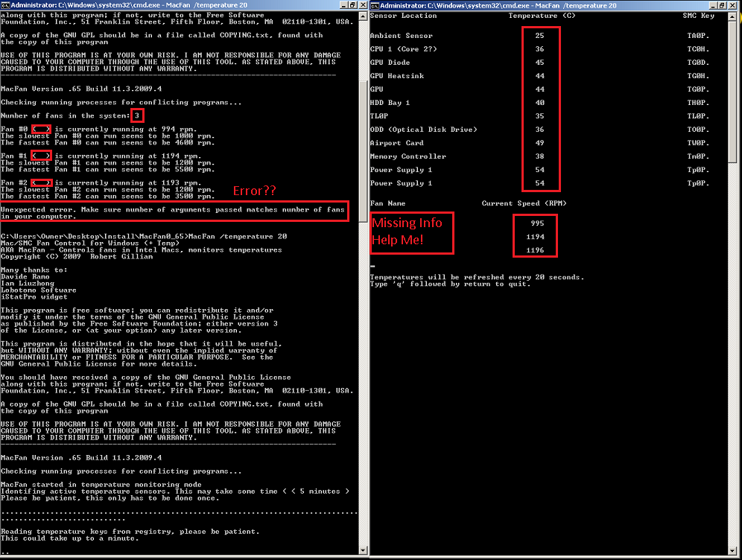Click 'Number of fans in the system:' line
The height and width of the screenshot is (560, 742).
(70, 116)
